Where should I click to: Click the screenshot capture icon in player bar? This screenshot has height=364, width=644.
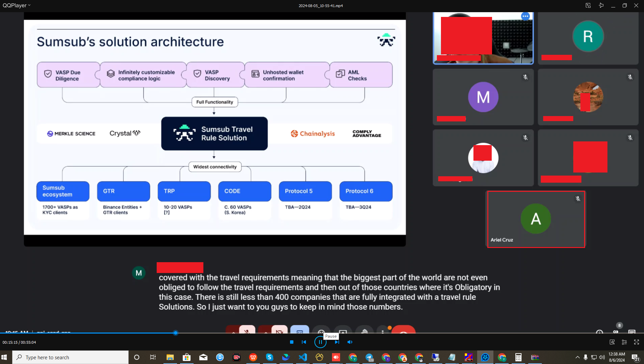pos(612,342)
